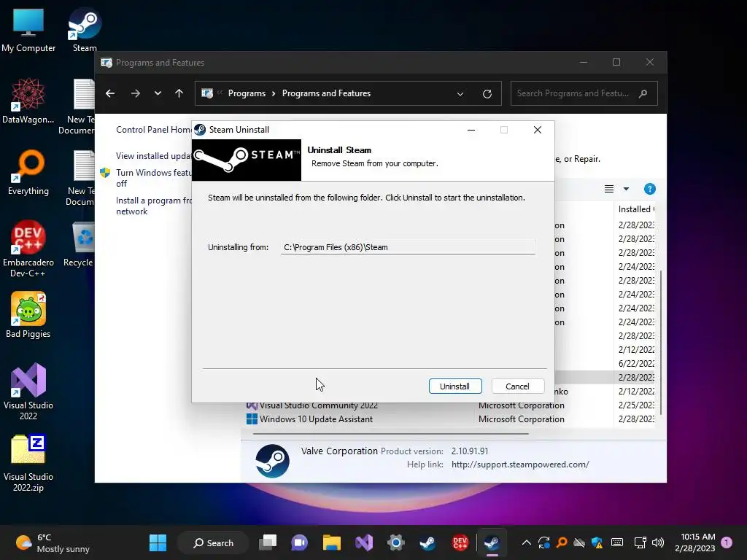747x560 pixels.
Task: Select Visual Studio Community 2022 row
Action: 450,405
